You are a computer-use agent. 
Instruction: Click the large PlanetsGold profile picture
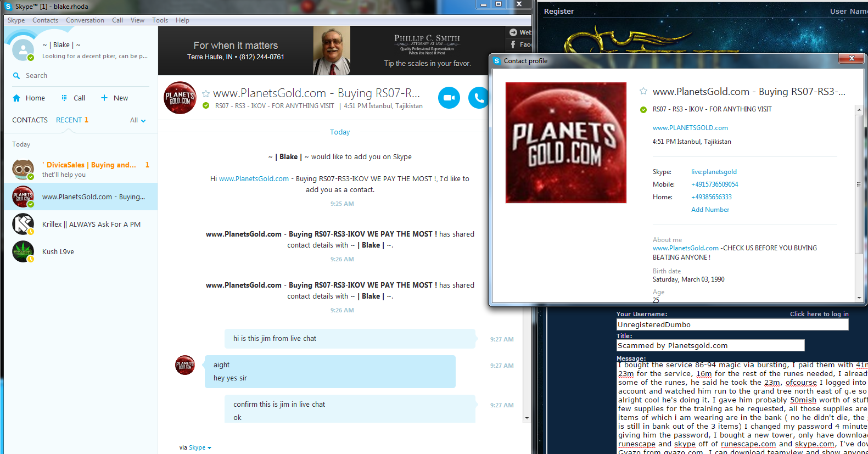pyautogui.click(x=566, y=143)
